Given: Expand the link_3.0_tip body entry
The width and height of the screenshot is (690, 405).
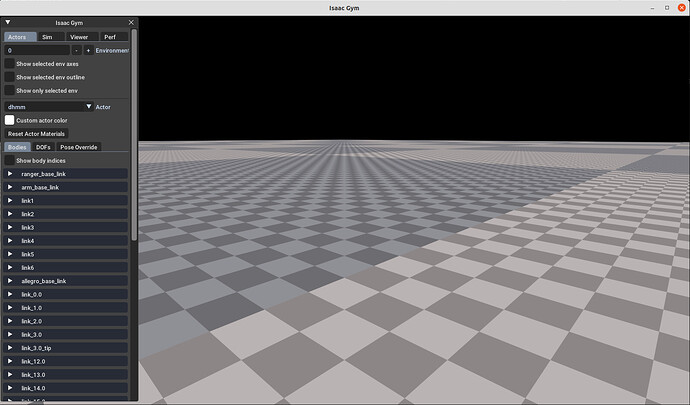Looking at the screenshot, I should 66,348.
